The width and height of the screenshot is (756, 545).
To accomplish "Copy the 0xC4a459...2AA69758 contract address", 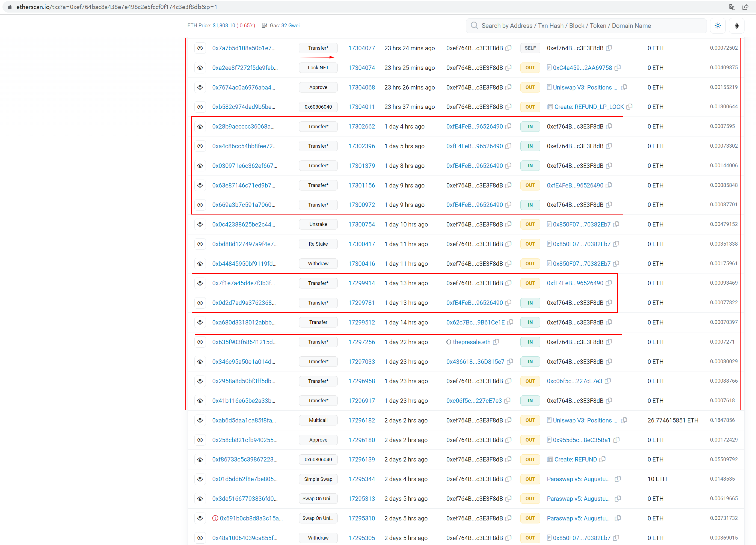I will coord(618,68).
